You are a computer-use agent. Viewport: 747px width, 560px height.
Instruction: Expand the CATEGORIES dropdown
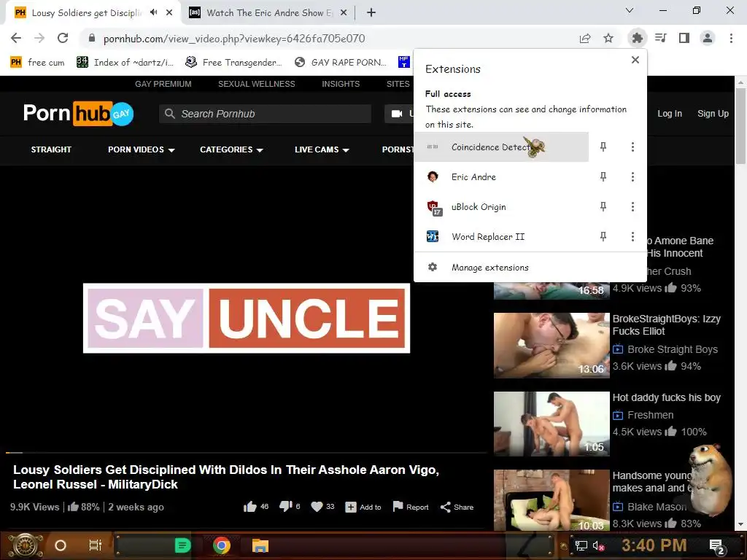(x=231, y=149)
